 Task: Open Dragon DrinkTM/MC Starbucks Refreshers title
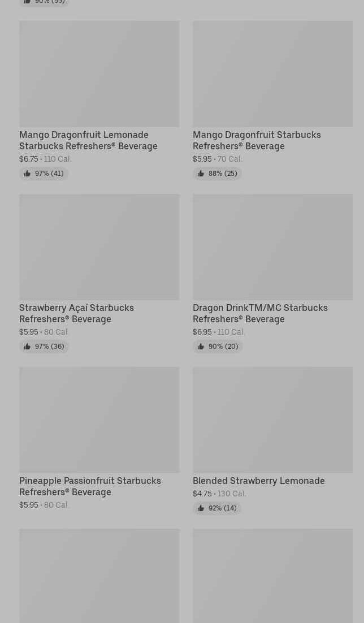coord(260,313)
